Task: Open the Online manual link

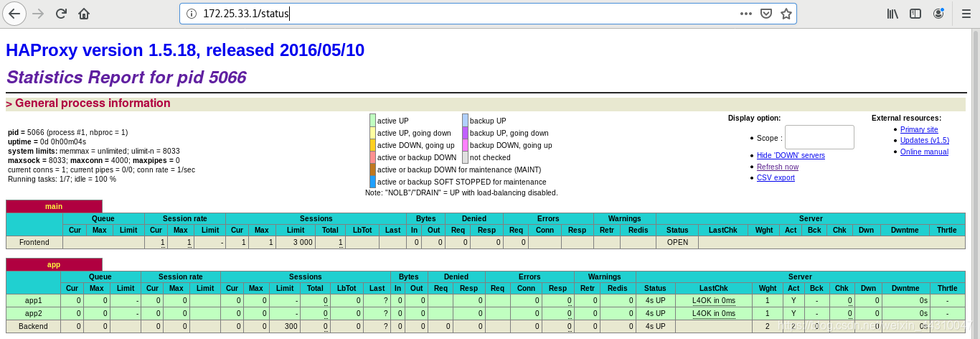Action: (x=924, y=152)
